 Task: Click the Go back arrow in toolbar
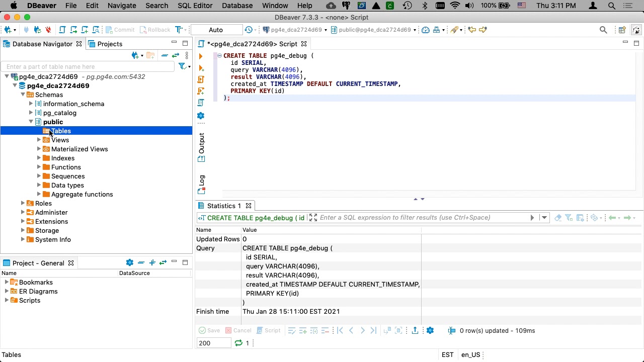coord(471,30)
